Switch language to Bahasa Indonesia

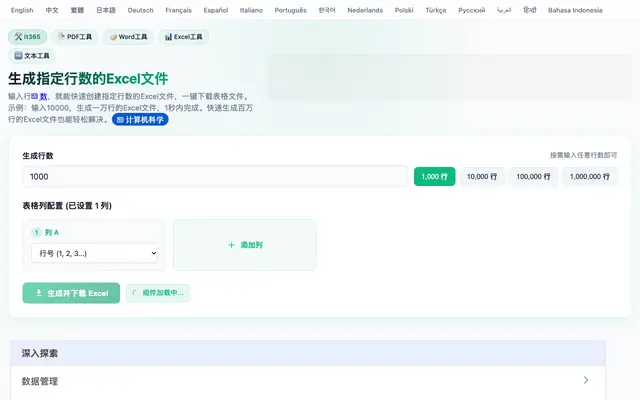575,10
